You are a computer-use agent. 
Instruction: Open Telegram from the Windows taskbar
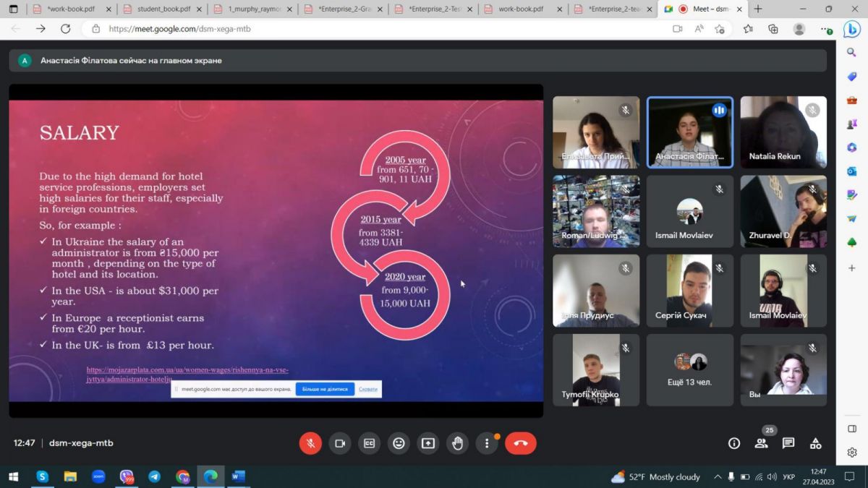(154, 477)
